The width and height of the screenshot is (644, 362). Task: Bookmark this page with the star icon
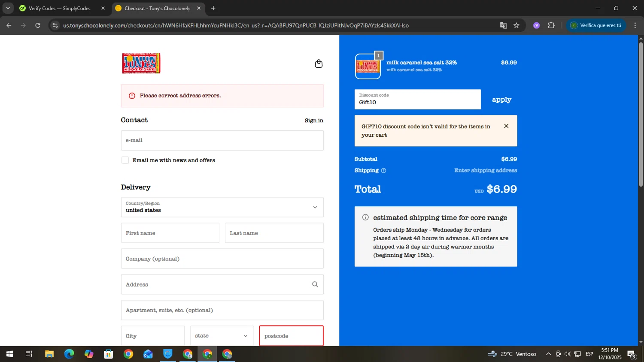pyautogui.click(x=516, y=25)
